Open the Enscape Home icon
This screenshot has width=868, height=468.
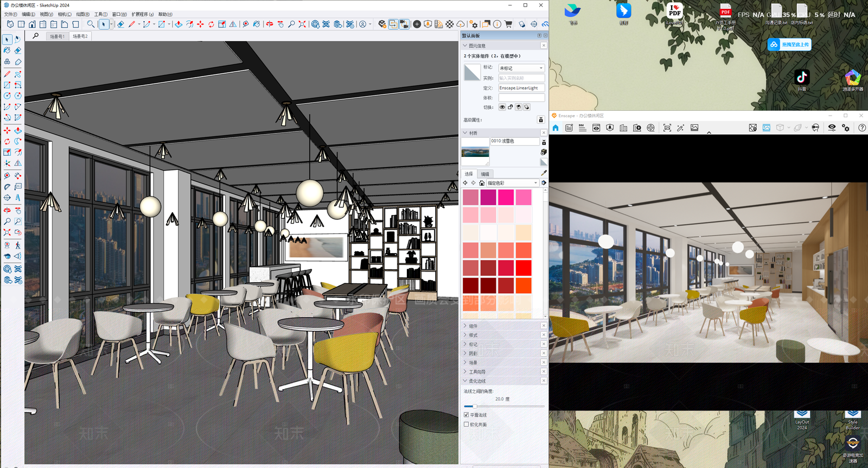pyautogui.click(x=556, y=128)
